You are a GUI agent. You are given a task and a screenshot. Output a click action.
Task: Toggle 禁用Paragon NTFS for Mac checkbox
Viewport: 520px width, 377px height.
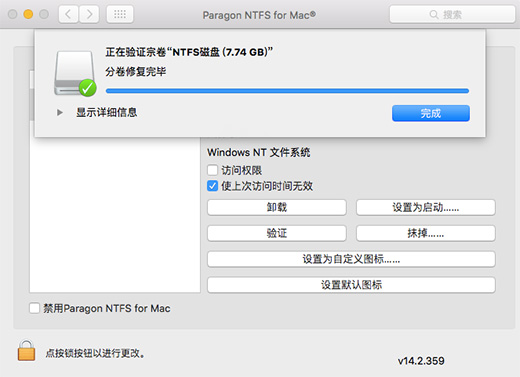(x=34, y=308)
